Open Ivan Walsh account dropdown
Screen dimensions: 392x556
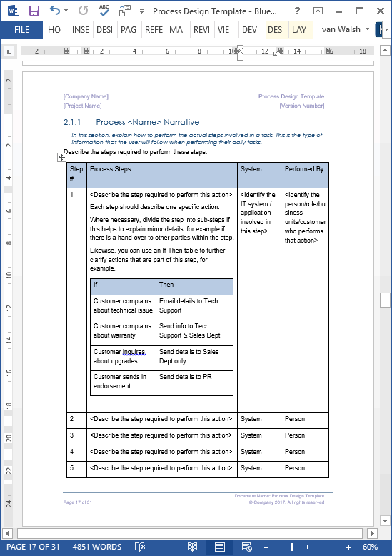click(x=344, y=29)
